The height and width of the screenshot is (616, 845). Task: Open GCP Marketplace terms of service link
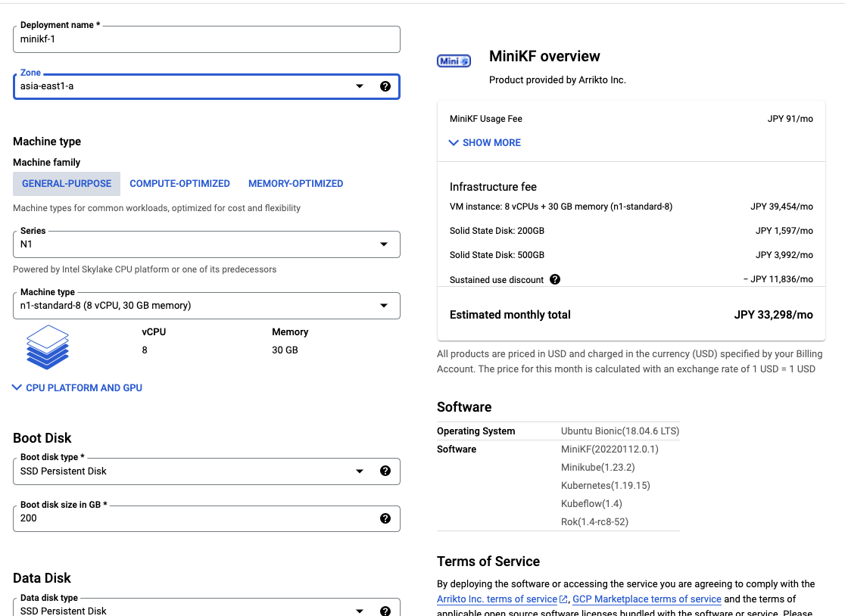pyautogui.click(x=647, y=599)
